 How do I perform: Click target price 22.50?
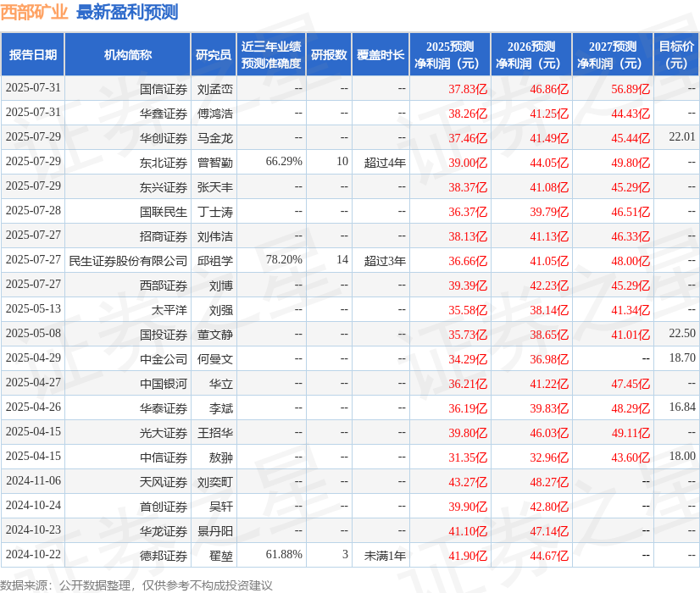(x=682, y=333)
